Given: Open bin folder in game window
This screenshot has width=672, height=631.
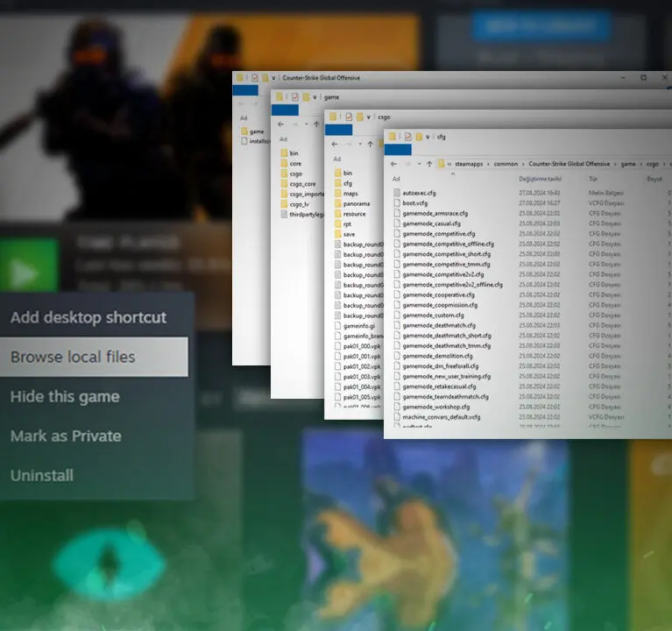Looking at the screenshot, I should [x=289, y=153].
